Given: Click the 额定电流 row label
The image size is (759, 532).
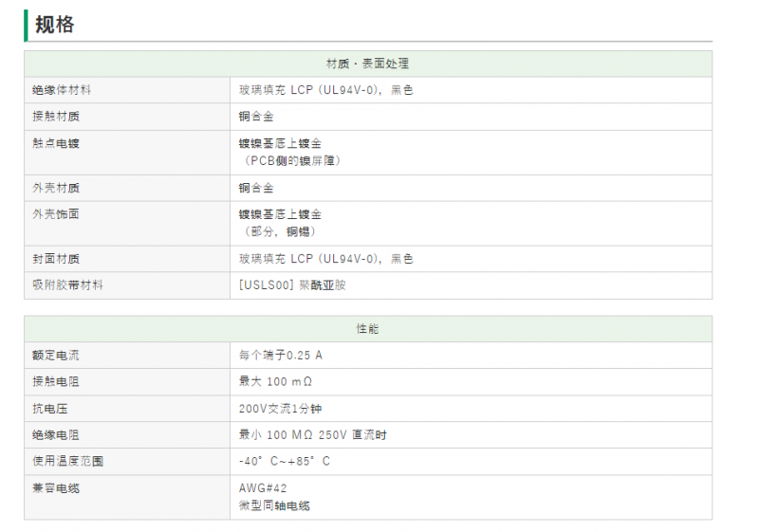Looking at the screenshot, I should (x=56, y=356).
